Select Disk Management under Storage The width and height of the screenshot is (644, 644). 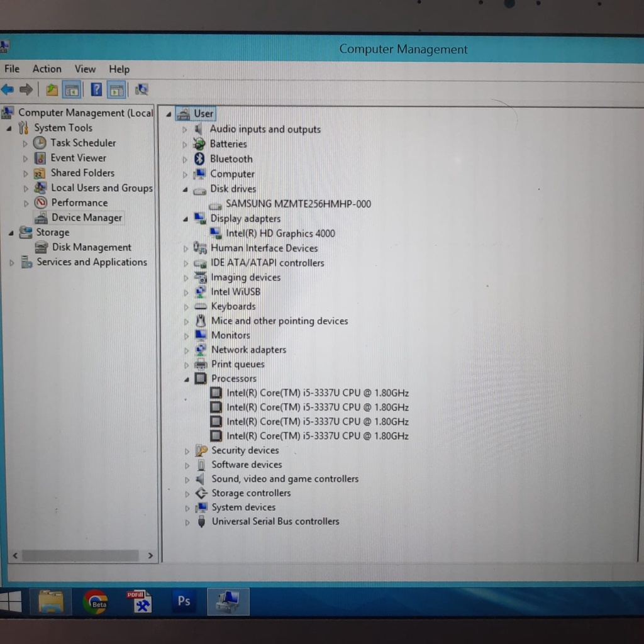tap(92, 247)
